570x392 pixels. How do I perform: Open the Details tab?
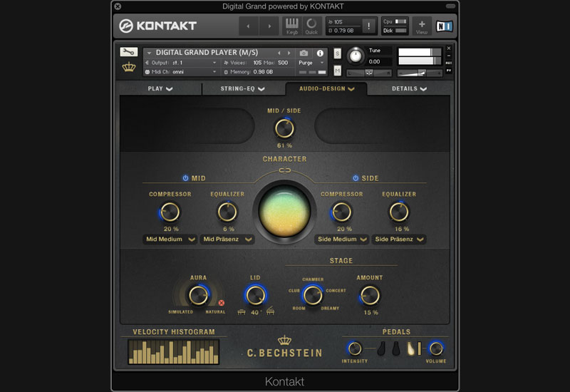coord(409,89)
